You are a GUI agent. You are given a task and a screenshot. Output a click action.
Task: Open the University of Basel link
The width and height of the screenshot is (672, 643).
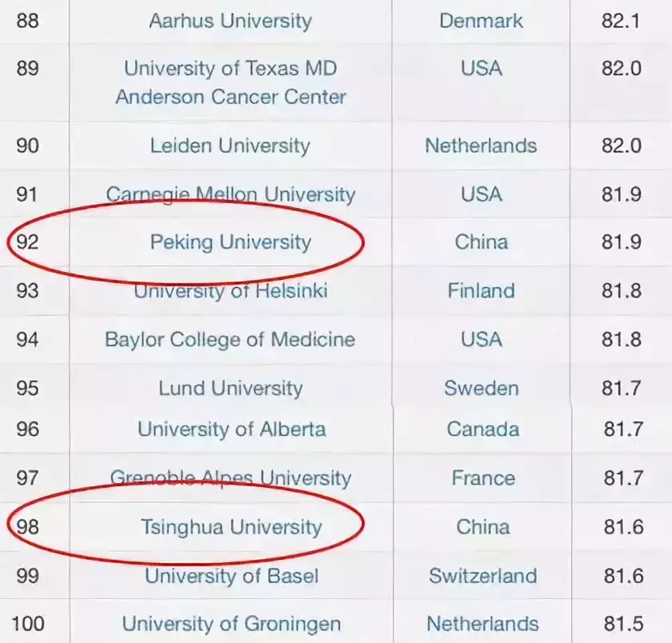(231, 575)
